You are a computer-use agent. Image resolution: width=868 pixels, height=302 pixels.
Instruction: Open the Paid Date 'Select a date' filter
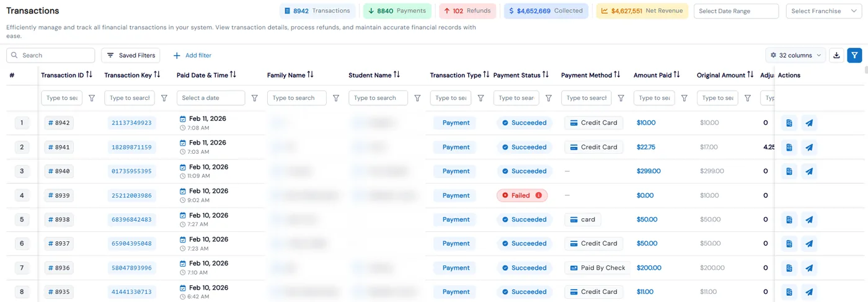point(211,98)
